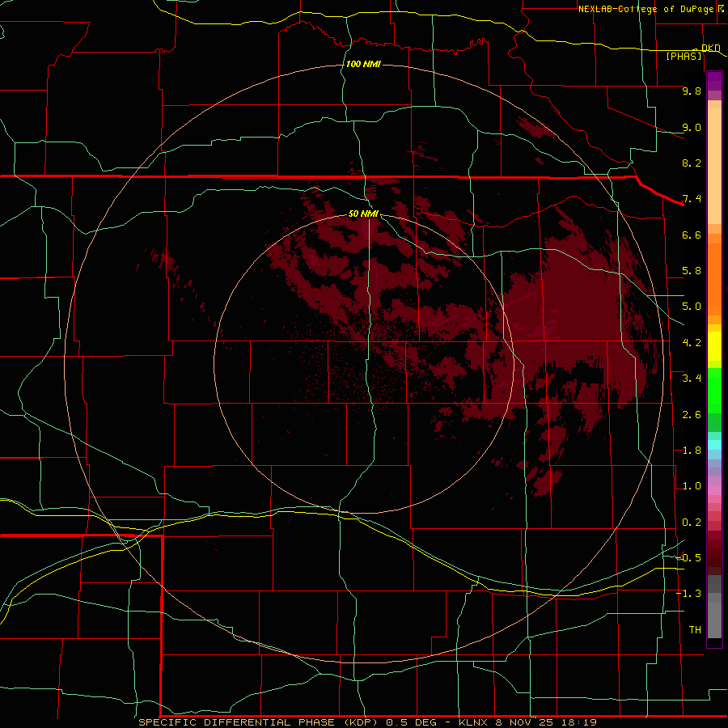The image size is (728, 728).
Task: Click the -0.5 value on color scale
Action: pos(689,558)
